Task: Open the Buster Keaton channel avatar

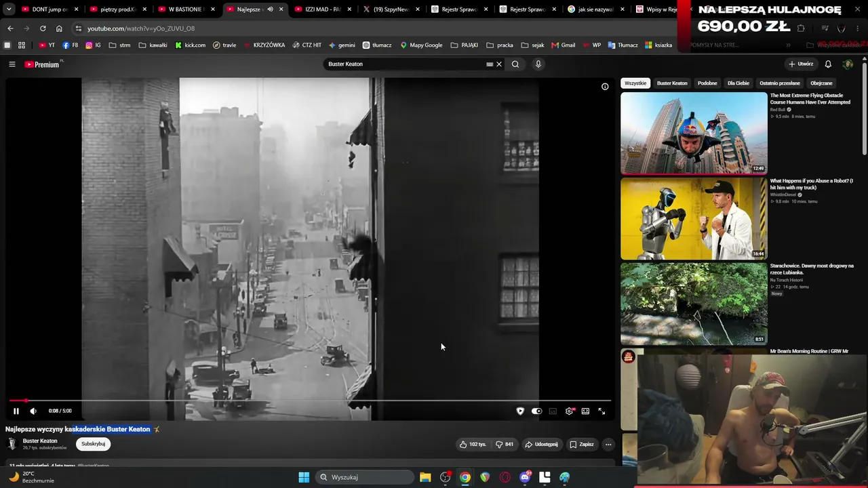Action: pyautogui.click(x=12, y=444)
